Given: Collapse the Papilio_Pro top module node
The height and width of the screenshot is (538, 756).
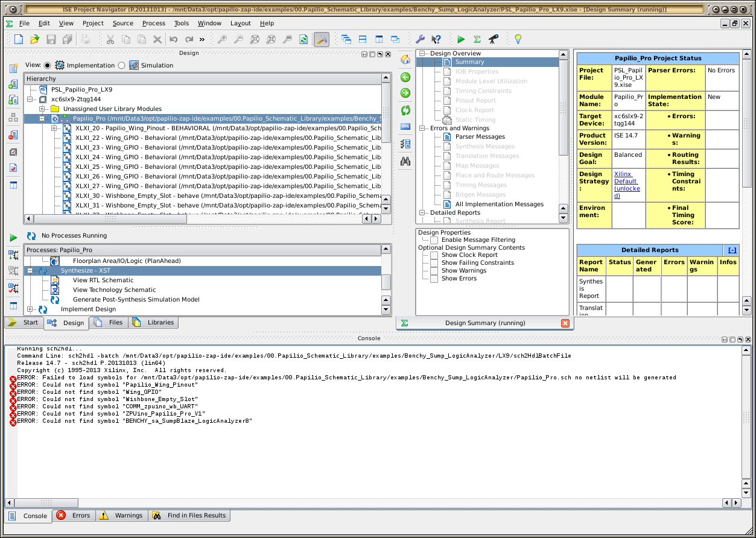Looking at the screenshot, I should tap(42, 119).
